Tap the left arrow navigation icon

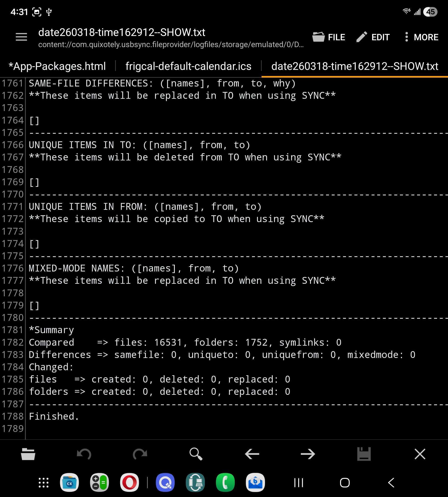tap(252, 454)
